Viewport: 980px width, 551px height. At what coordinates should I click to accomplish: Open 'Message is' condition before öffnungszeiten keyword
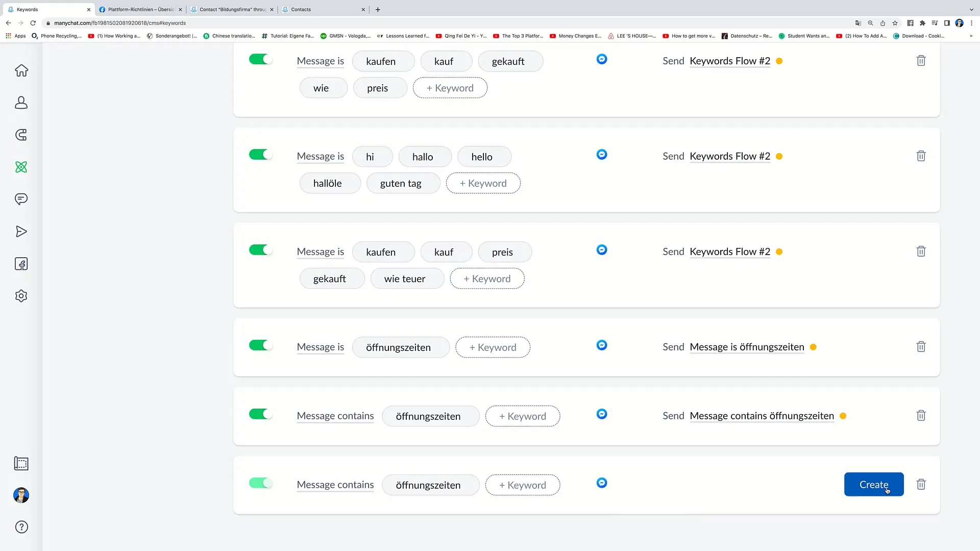point(321,347)
